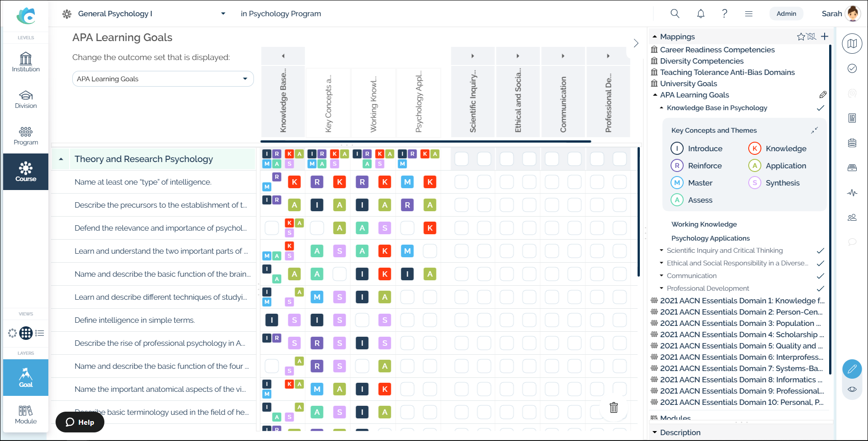Expand the Scientific Inquiry column arrow
868x441 pixels.
(473, 56)
